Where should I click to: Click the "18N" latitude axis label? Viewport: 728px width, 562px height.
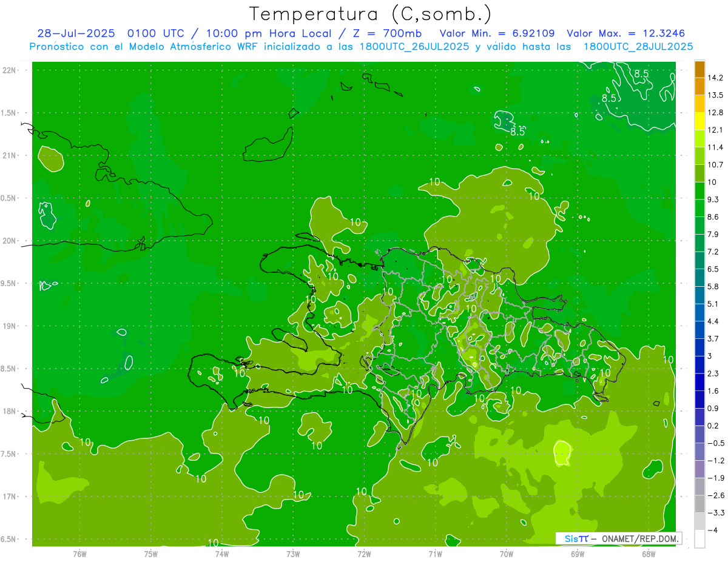(10, 412)
